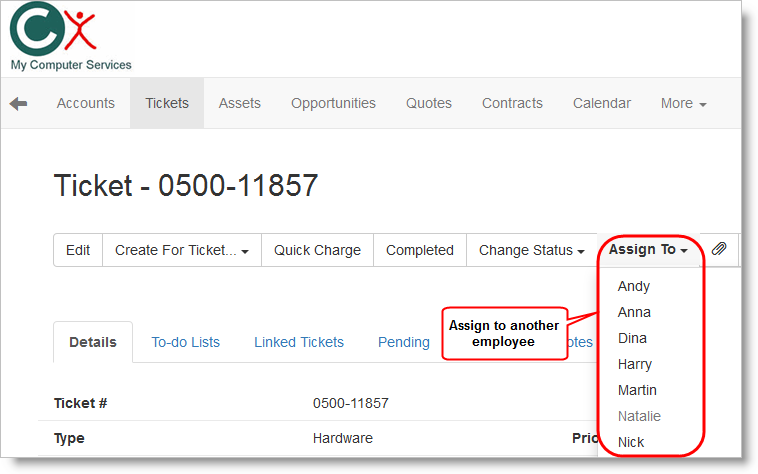Switch to the Linked Tickets tab
This screenshot has width=758, height=474.
[x=299, y=342]
